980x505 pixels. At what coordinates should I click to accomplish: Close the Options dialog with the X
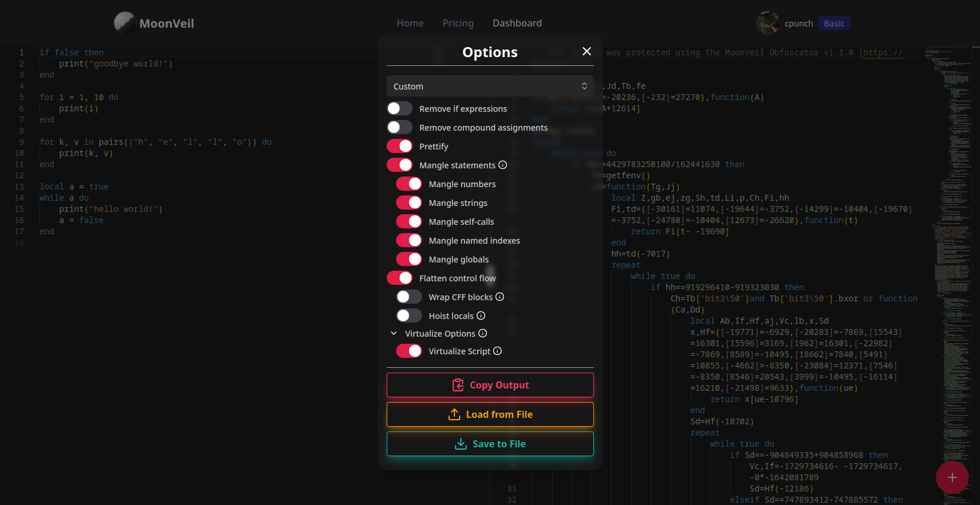pos(586,52)
